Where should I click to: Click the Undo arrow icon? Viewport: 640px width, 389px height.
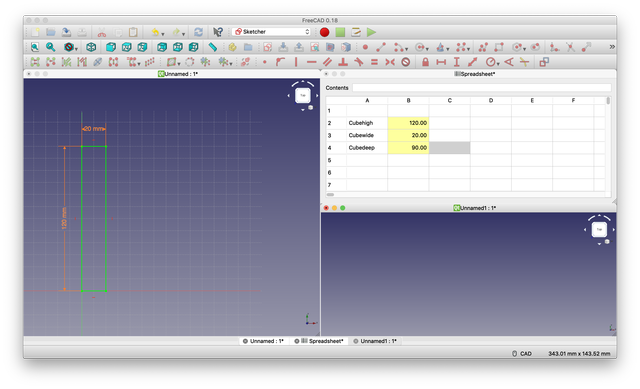click(155, 32)
